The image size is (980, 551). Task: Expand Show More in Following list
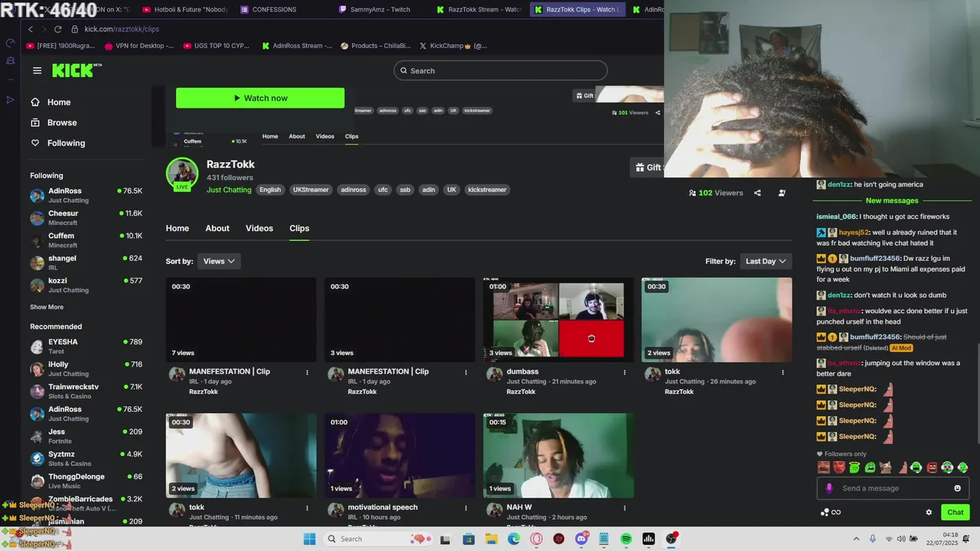[47, 307]
